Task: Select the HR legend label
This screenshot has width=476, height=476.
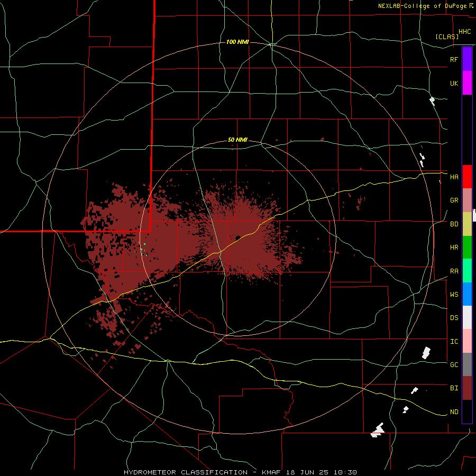Action: [454, 248]
